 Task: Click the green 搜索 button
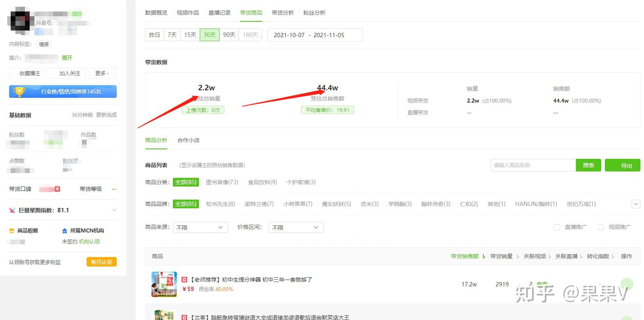588,165
